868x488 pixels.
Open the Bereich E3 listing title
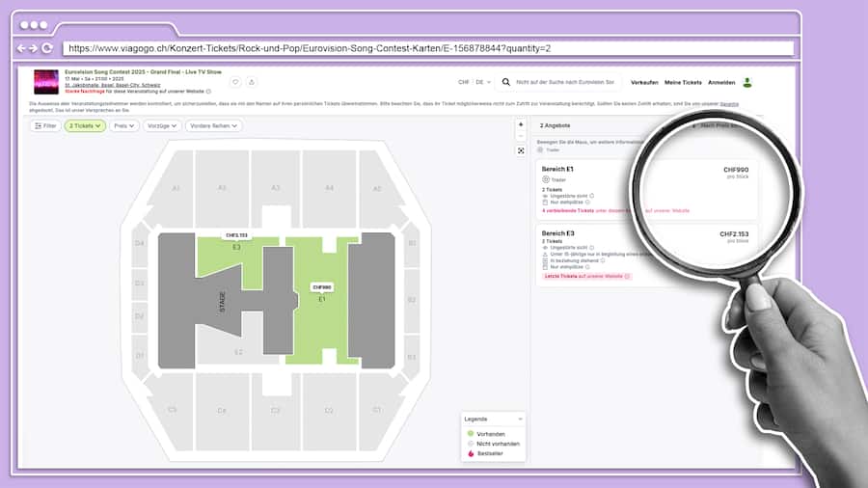558,233
